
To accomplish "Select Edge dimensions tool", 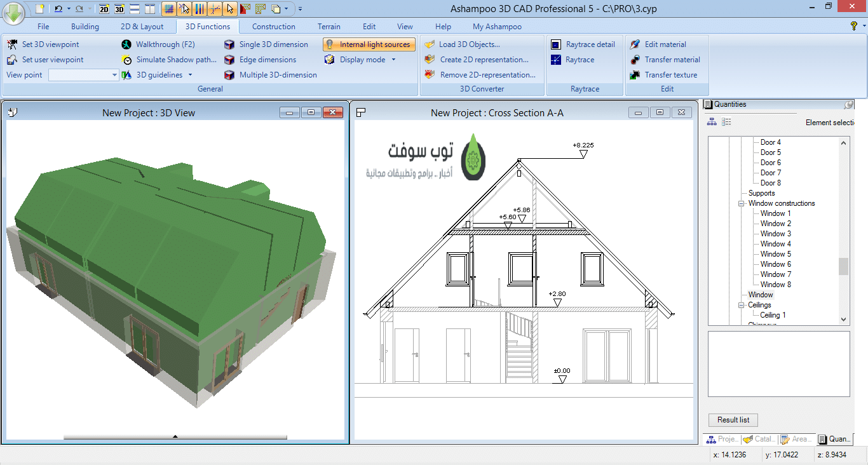I will point(260,60).
